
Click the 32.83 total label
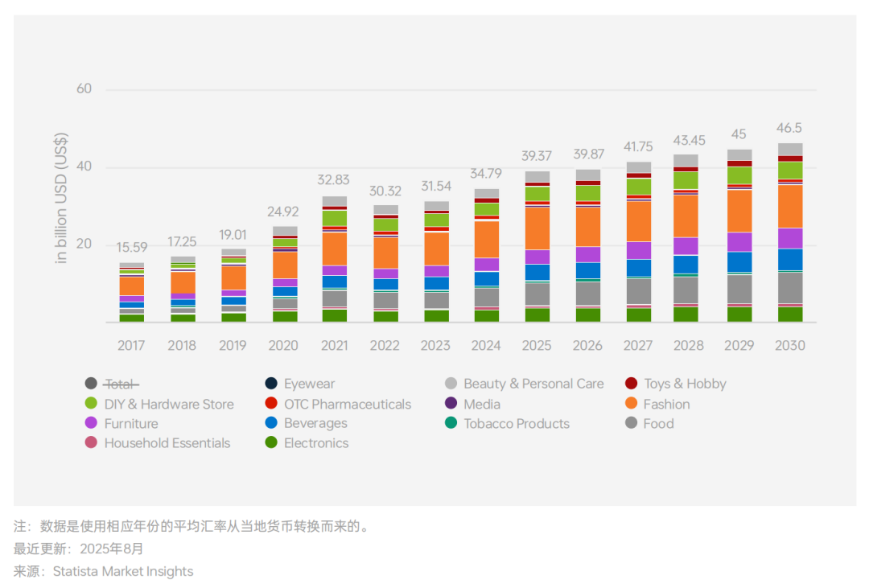click(x=334, y=179)
